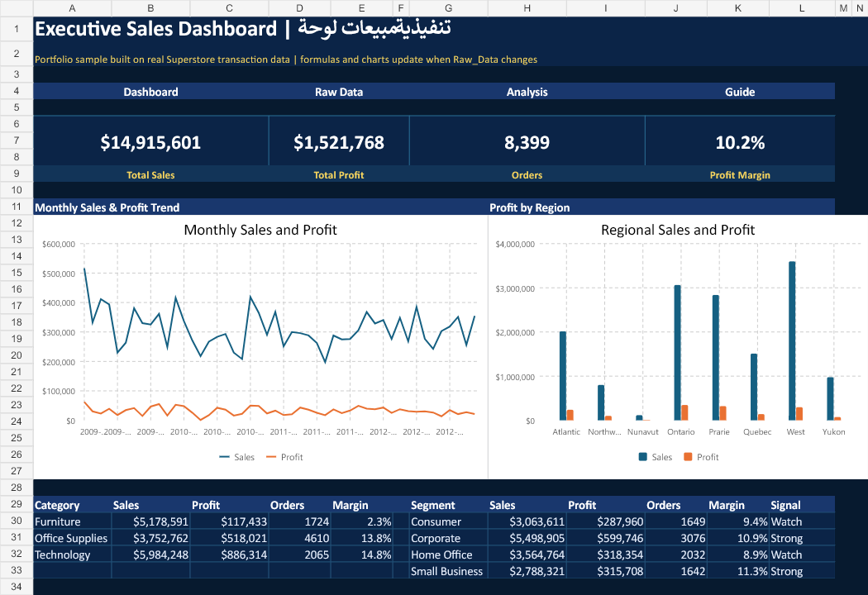Image resolution: width=868 pixels, height=595 pixels.
Task: Select row 29 header
Action: tap(17, 503)
